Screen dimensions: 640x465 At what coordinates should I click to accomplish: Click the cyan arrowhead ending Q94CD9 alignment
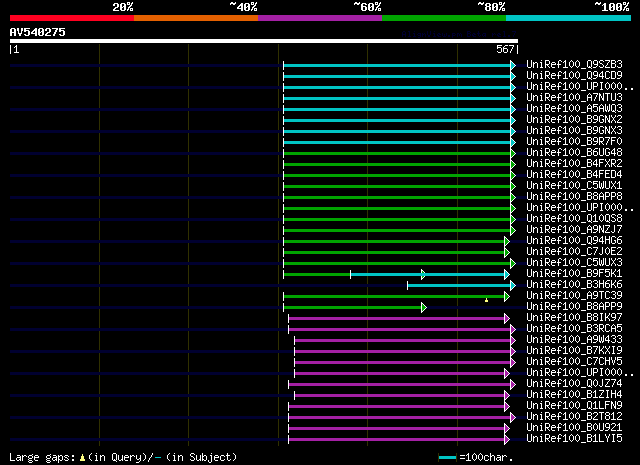click(513, 76)
